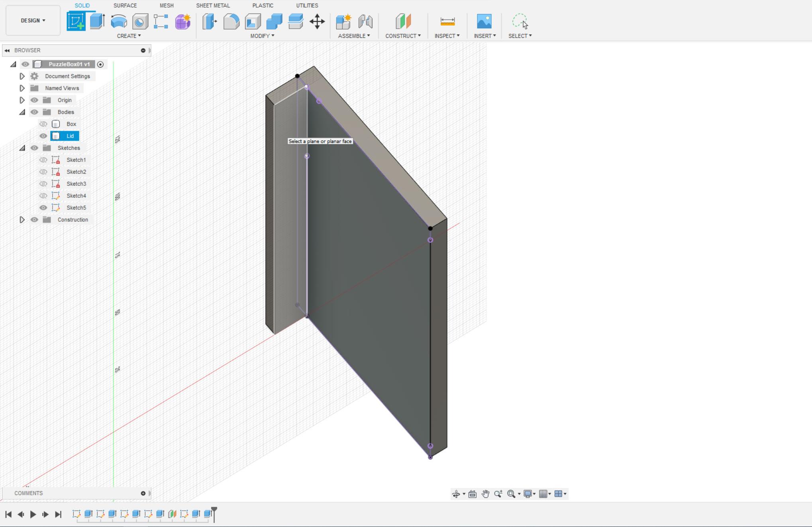Screen dimensions: 812x527
Task: Open the CONSTRUCT dropdown menu
Action: (403, 36)
